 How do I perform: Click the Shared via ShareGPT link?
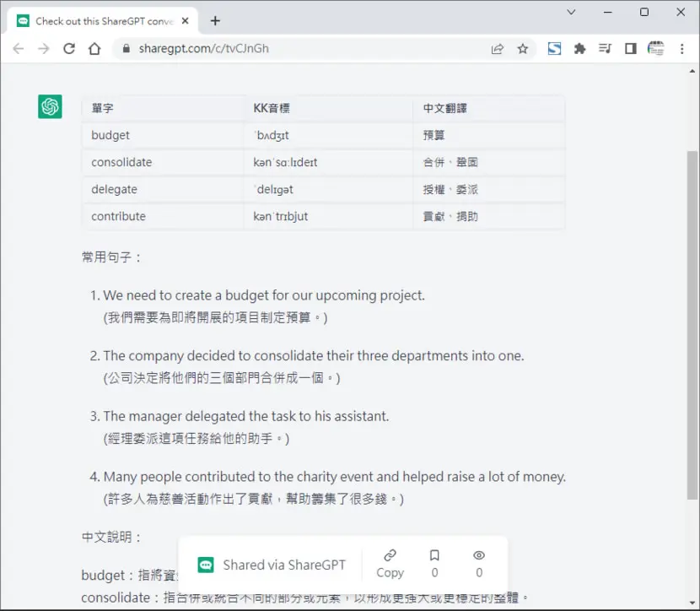(272, 565)
